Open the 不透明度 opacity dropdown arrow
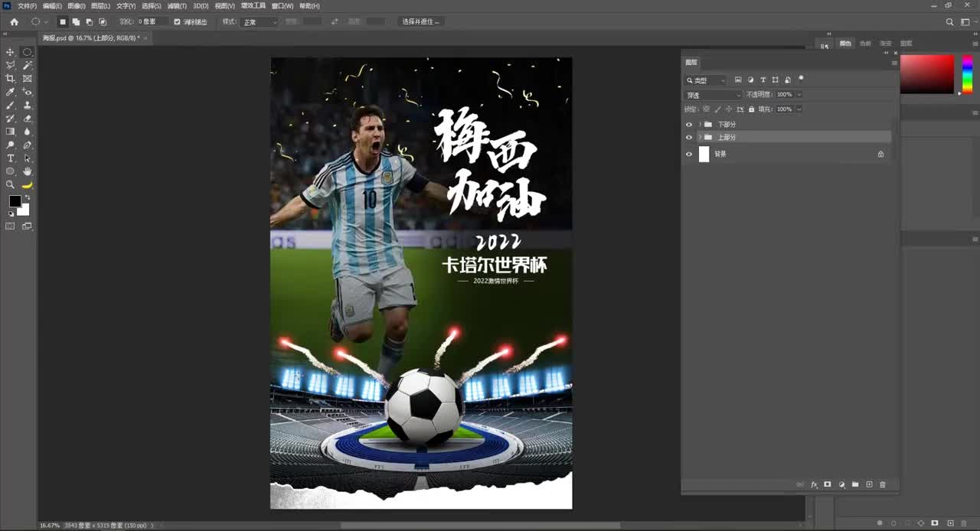980x531 pixels. pos(799,95)
